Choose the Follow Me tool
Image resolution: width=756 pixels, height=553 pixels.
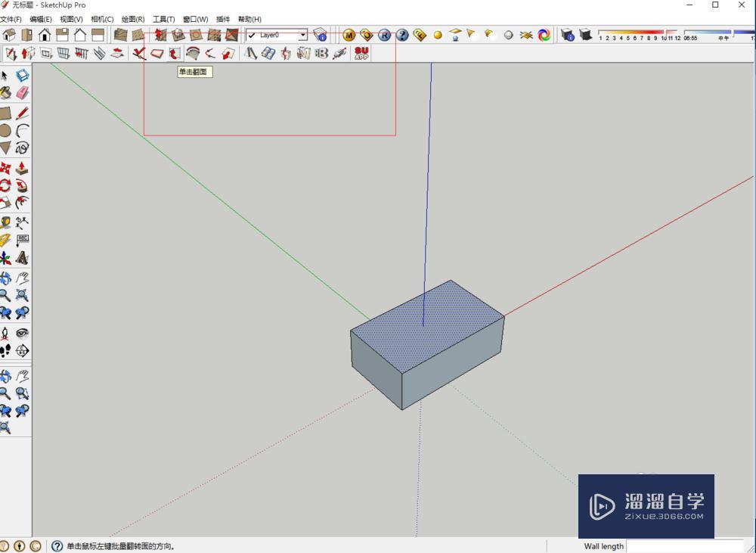[22, 185]
